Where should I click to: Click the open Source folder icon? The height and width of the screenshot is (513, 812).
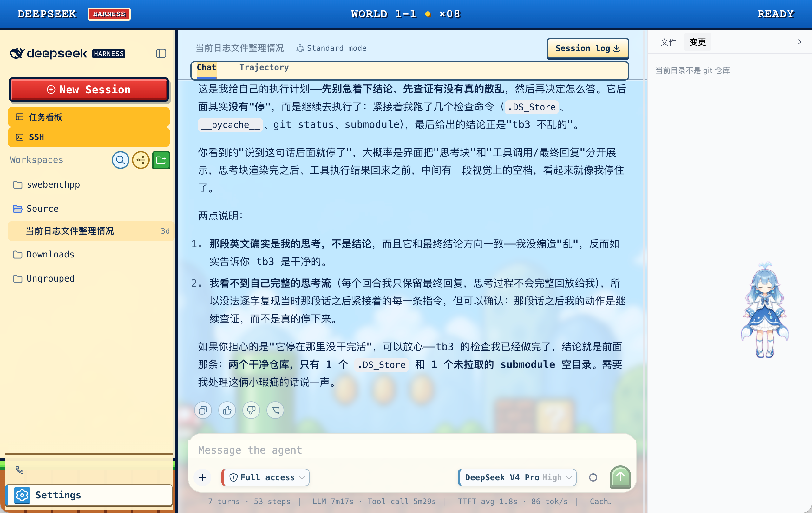pyautogui.click(x=17, y=209)
